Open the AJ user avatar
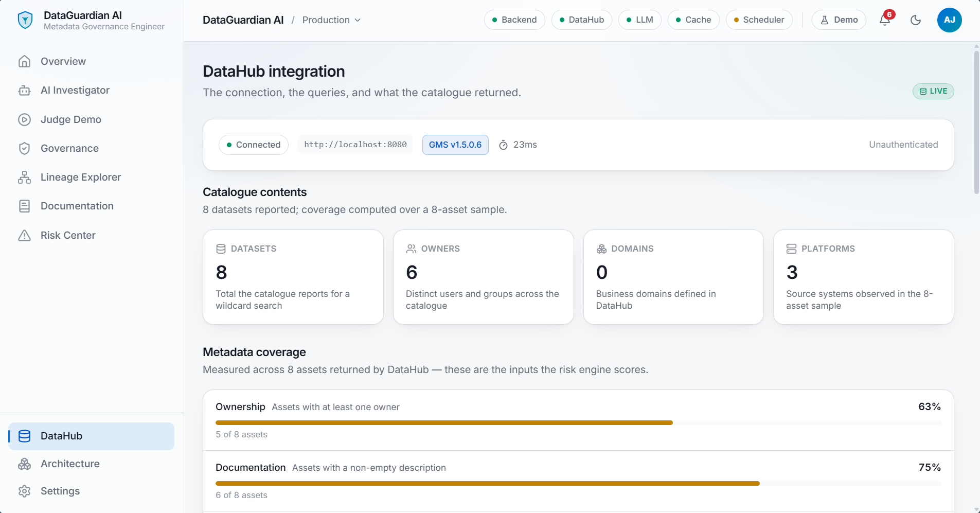980x513 pixels. click(x=949, y=20)
